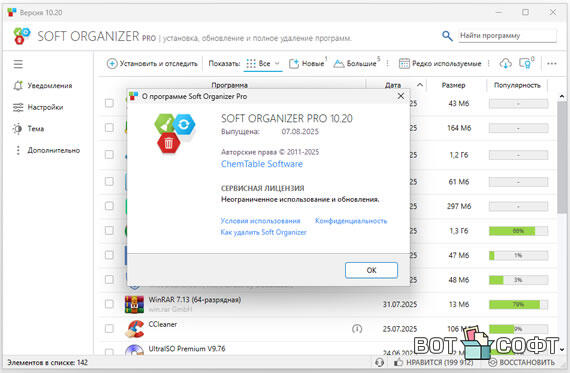Image resolution: width=570 pixels, height=373 pixels.
Task: Select WinRAR 7.13 (64-разрядная) row name
Action: [x=194, y=300]
